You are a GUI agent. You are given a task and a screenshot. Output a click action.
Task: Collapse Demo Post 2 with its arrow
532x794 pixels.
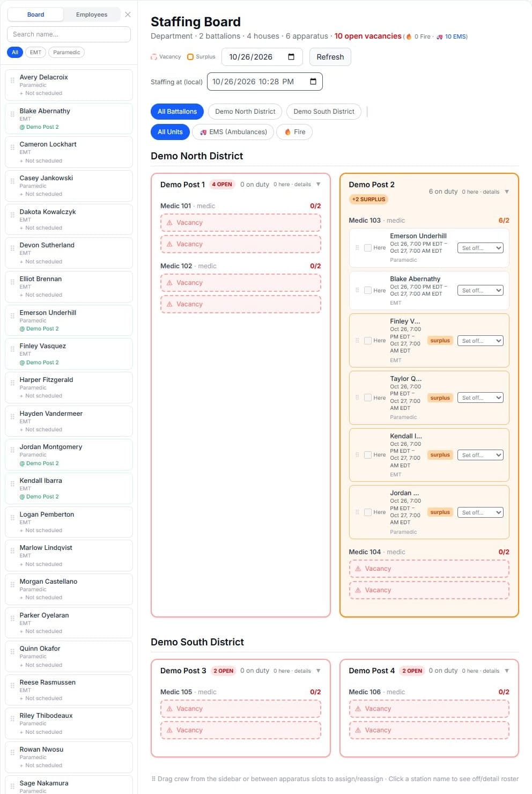507,192
